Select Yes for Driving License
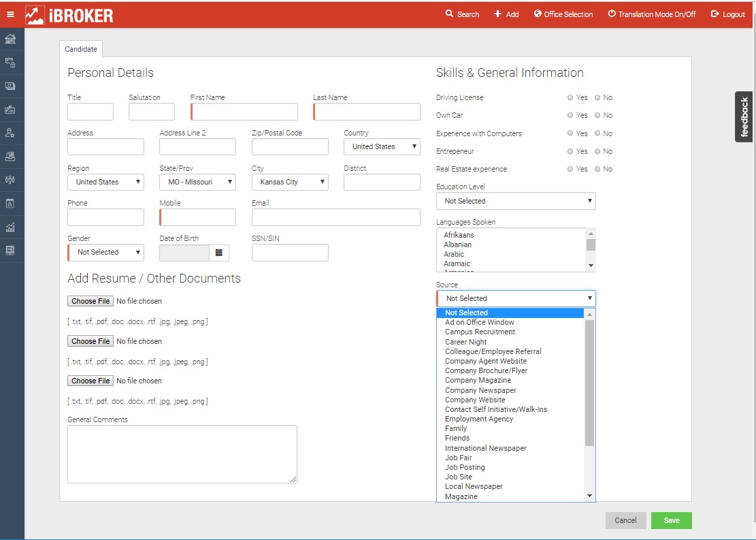756x540 pixels. tap(570, 97)
